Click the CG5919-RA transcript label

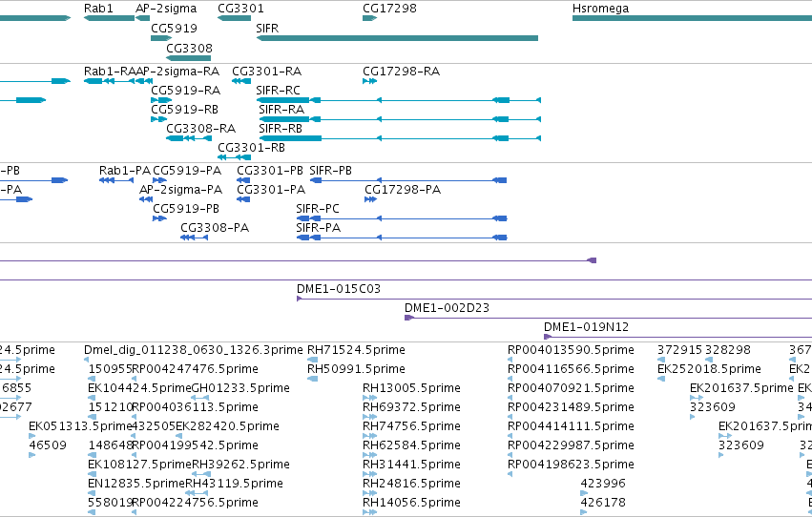[185, 91]
